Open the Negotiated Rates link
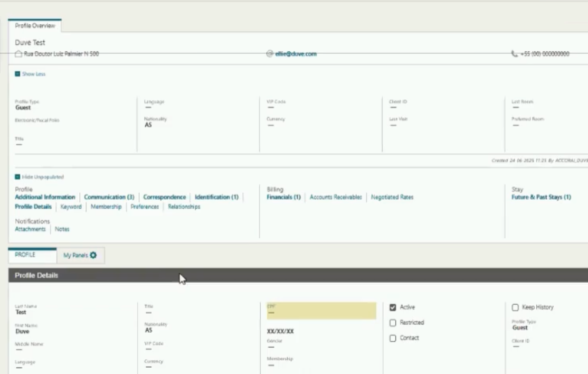This screenshot has width=588, height=374. pos(392,197)
